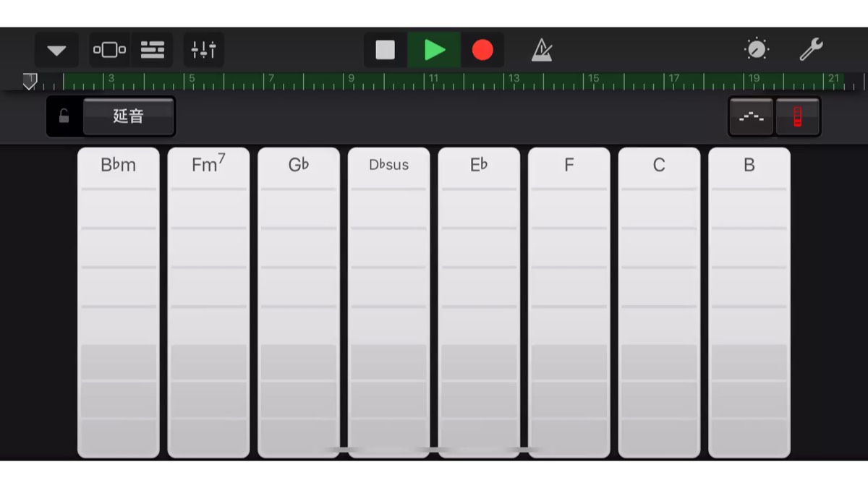The width and height of the screenshot is (868, 488).
Task: Play the E♭ chord strip
Action: [479, 302]
